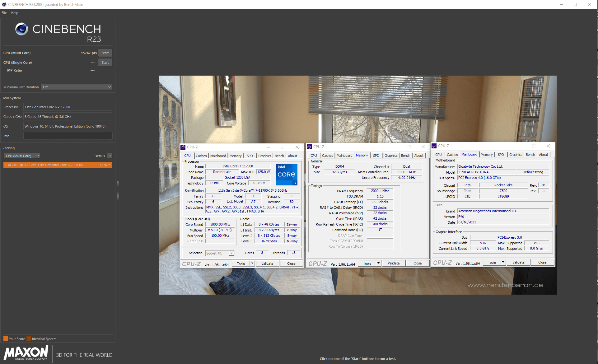Open Tools dropdown arrow in Memory CPU-Z window
This screenshot has width=598, height=364.
point(378,263)
